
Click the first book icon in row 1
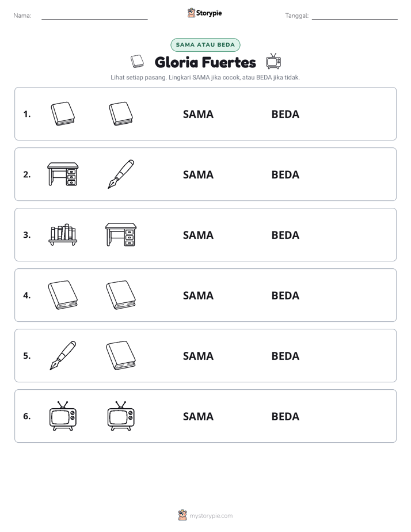pos(63,114)
